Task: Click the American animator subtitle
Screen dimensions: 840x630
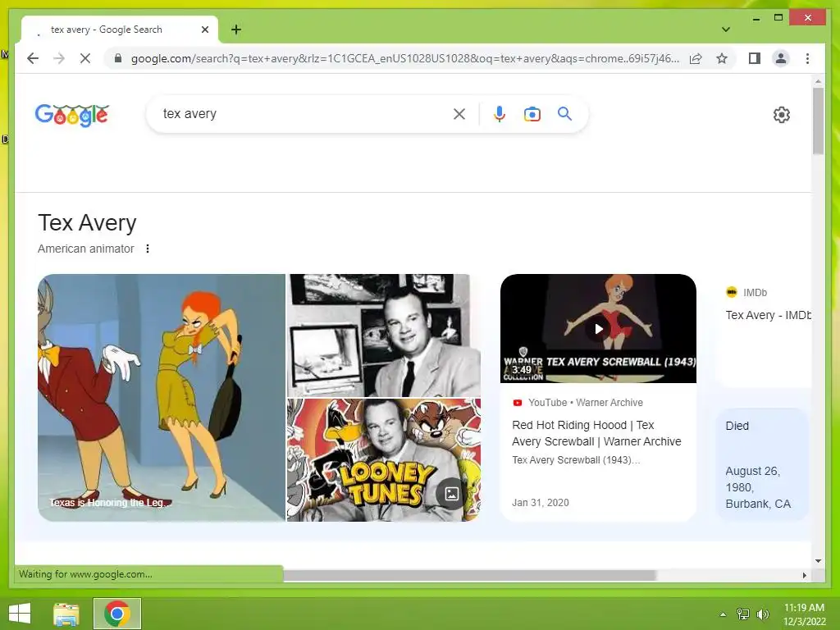Action: coord(85,249)
